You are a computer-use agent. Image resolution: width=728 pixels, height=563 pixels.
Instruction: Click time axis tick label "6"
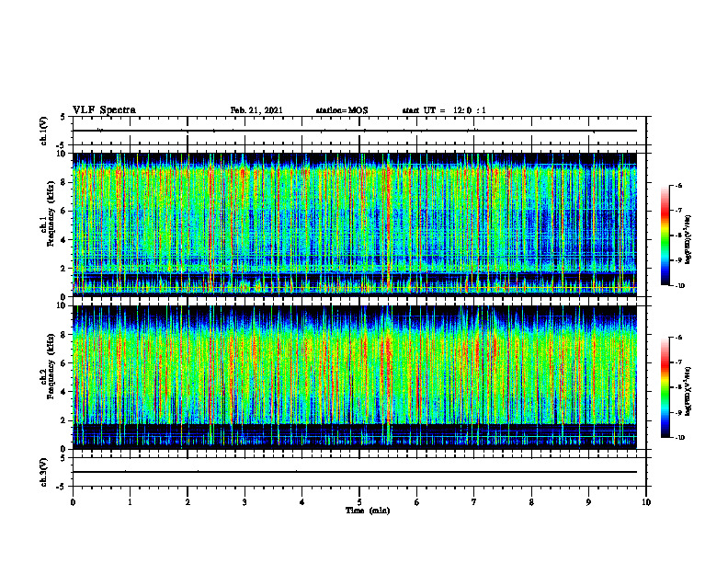coord(417,502)
